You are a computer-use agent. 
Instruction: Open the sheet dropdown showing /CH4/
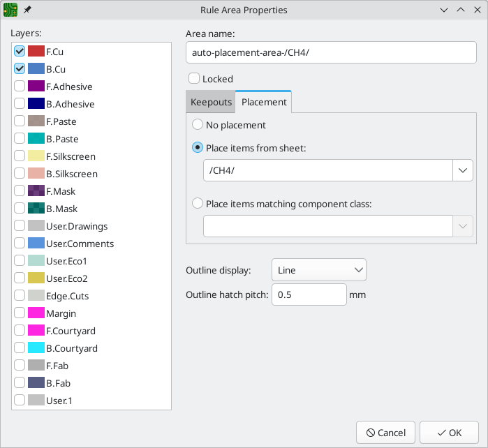click(x=338, y=170)
